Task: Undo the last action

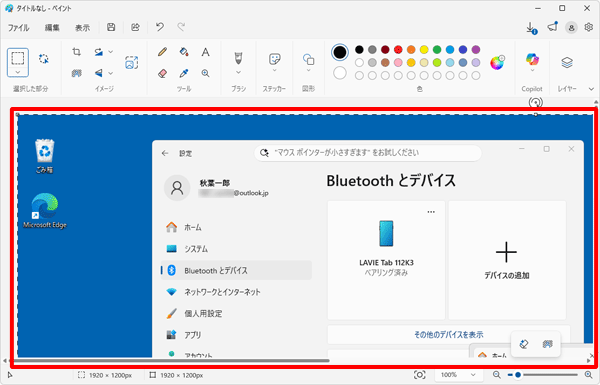Action: pos(160,27)
